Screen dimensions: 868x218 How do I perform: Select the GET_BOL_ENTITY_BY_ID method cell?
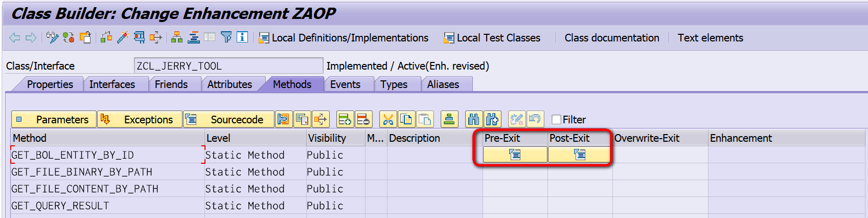(107, 155)
